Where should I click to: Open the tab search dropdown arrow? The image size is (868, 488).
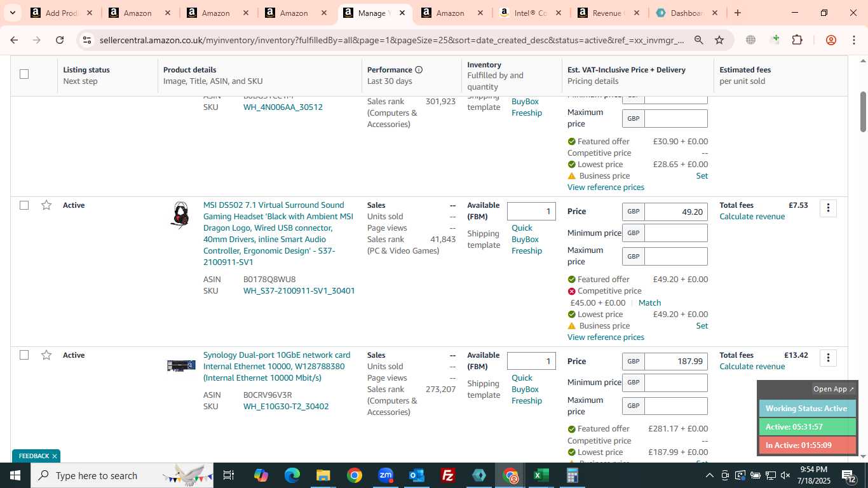12,13
